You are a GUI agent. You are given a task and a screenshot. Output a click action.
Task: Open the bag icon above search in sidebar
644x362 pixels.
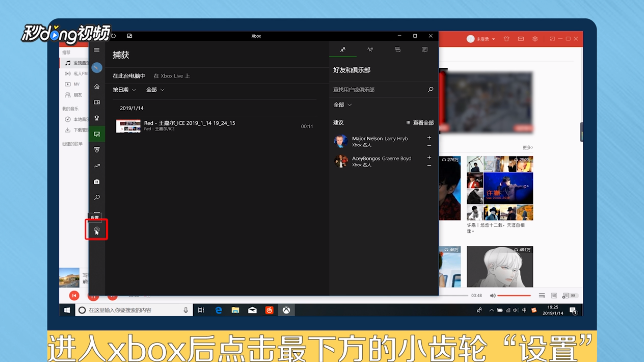pyautogui.click(x=97, y=182)
